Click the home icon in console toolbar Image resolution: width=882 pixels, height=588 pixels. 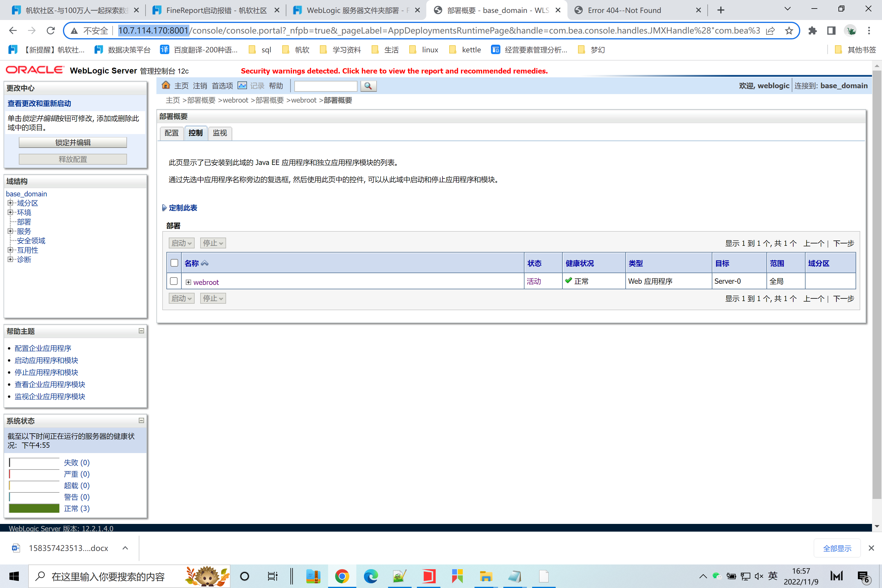click(x=166, y=86)
